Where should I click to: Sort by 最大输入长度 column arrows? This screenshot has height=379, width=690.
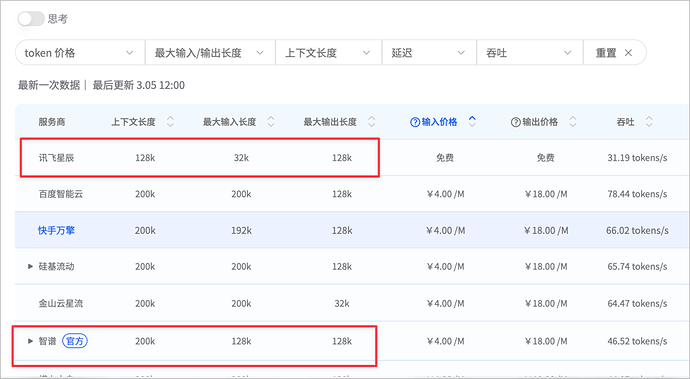[271, 122]
